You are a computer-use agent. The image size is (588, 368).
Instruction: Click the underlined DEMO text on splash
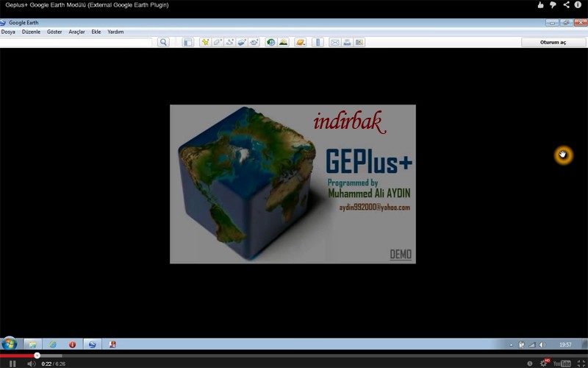(x=401, y=254)
